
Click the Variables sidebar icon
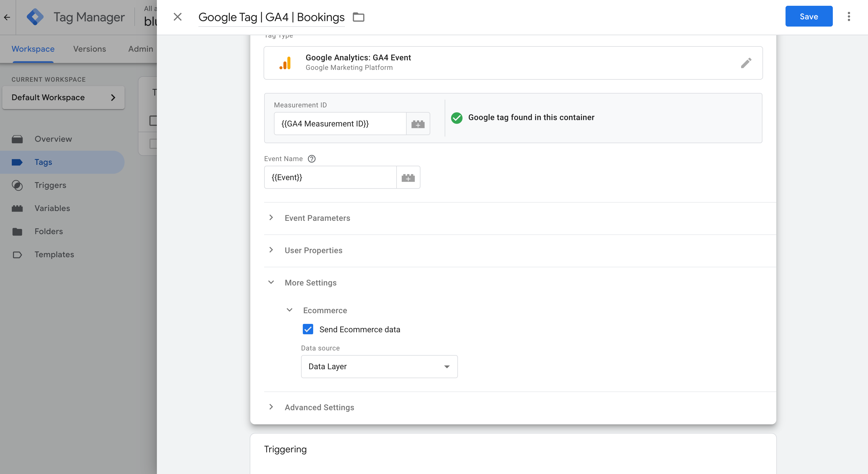coord(17,208)
